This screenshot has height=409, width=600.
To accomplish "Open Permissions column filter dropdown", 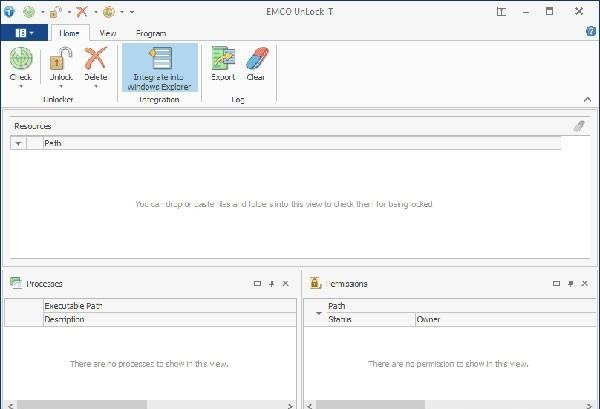I will coord(318,313).
